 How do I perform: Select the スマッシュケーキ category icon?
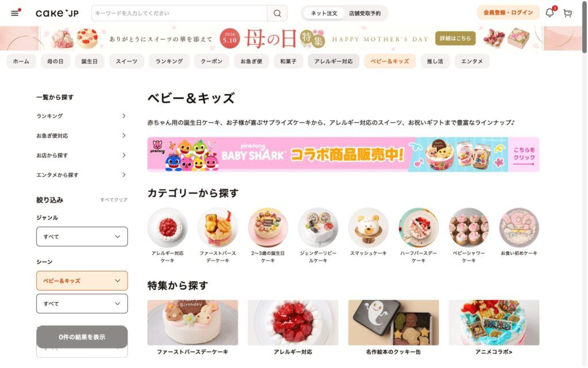click(x=368, y=228)
